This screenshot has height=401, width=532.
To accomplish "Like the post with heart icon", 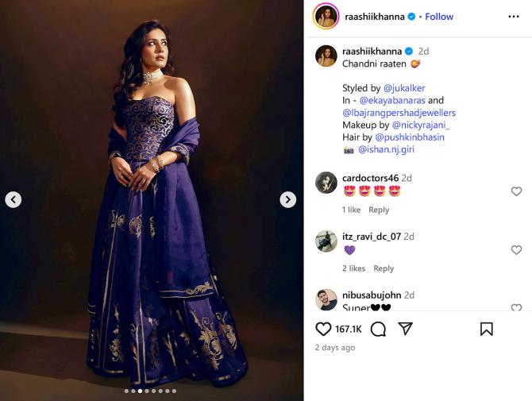I will tap(323, 329).
